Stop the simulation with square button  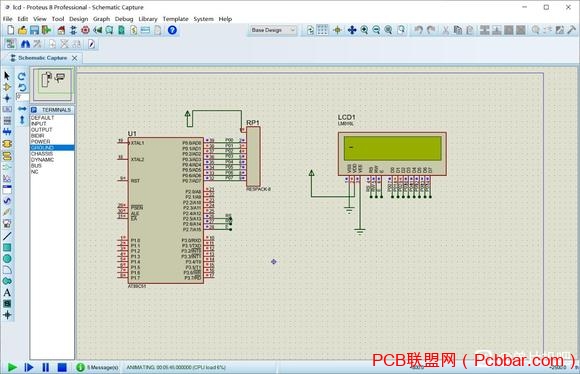coord(62,367)
